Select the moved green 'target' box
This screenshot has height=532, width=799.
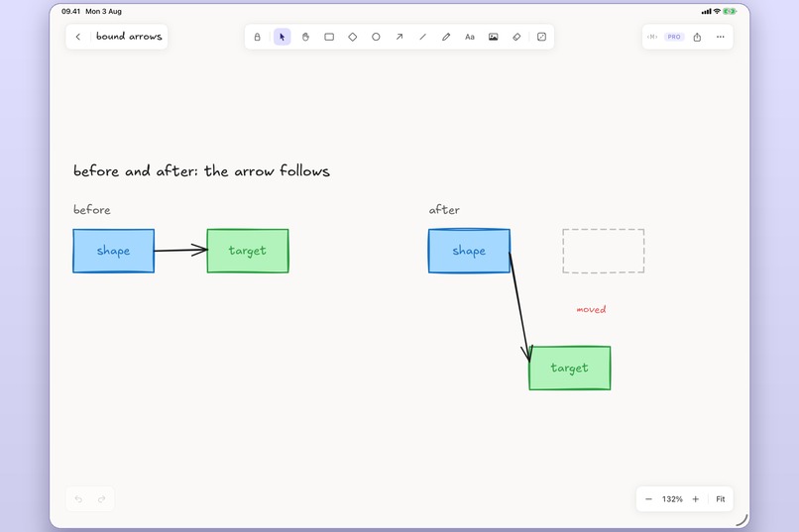point(570,369)
